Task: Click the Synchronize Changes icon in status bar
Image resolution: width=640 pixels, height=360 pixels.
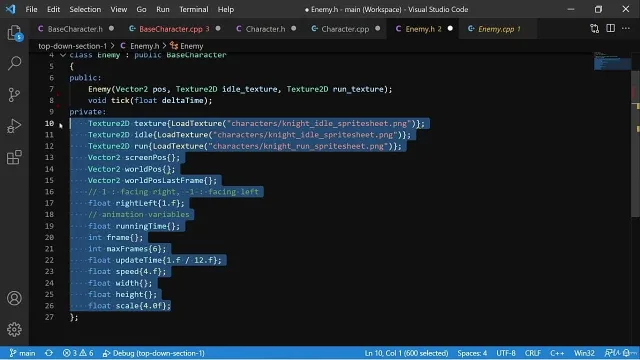Action: pyautogui.click(x=49, y=353)
